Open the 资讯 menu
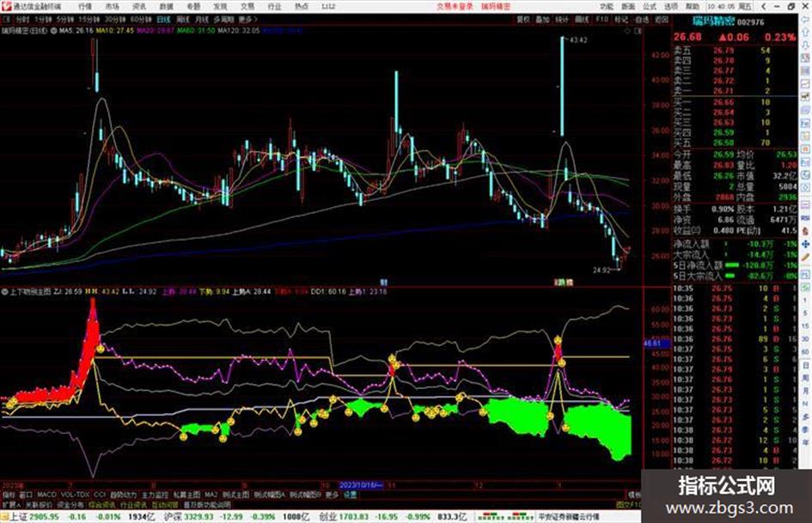This screenshot has height=523, width=812. pos(139,7)
